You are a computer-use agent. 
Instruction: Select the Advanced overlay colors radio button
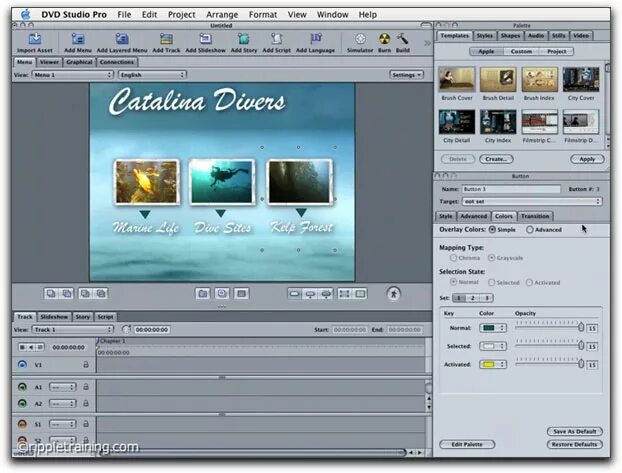[530, 229]
